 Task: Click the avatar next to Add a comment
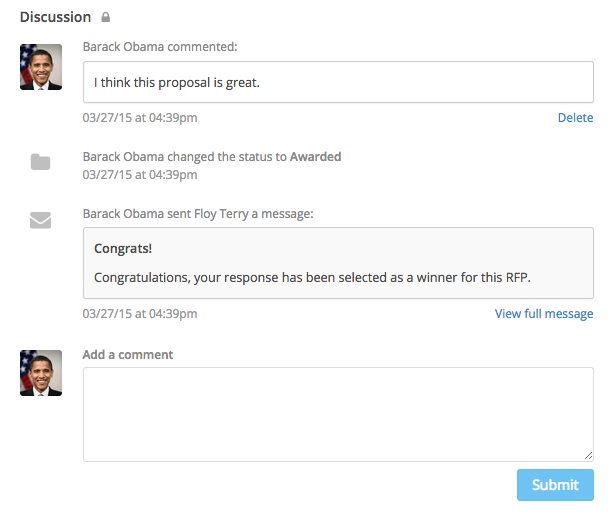pos(41,373)
